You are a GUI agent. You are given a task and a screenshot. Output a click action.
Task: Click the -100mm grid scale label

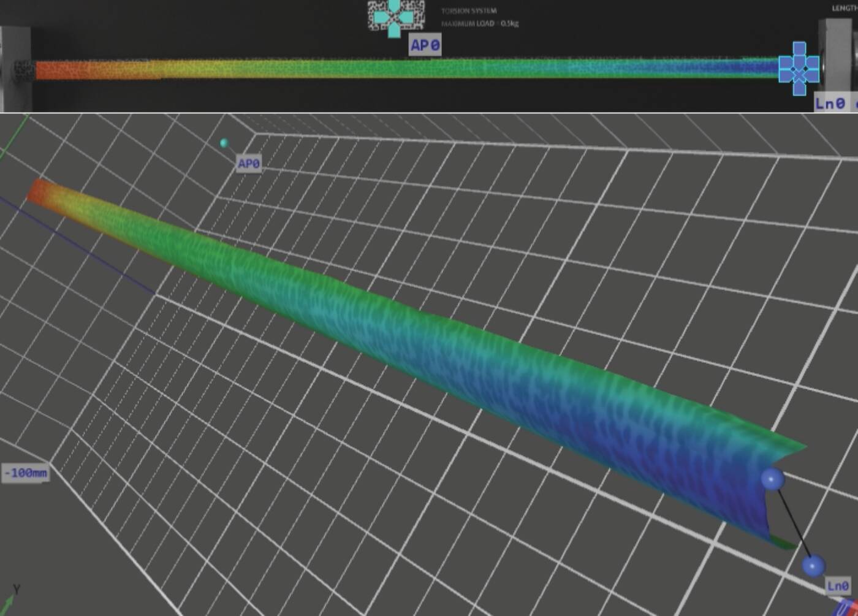[x=26, y=473]
